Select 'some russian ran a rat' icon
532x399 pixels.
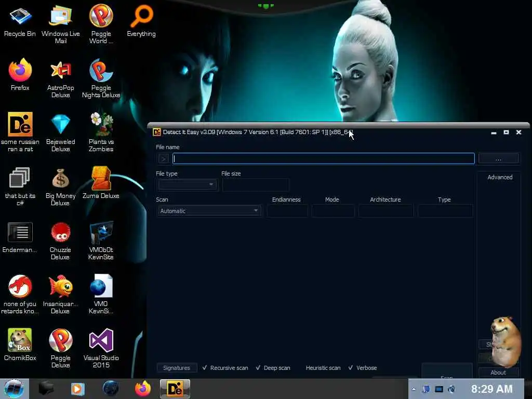[20, 132]
